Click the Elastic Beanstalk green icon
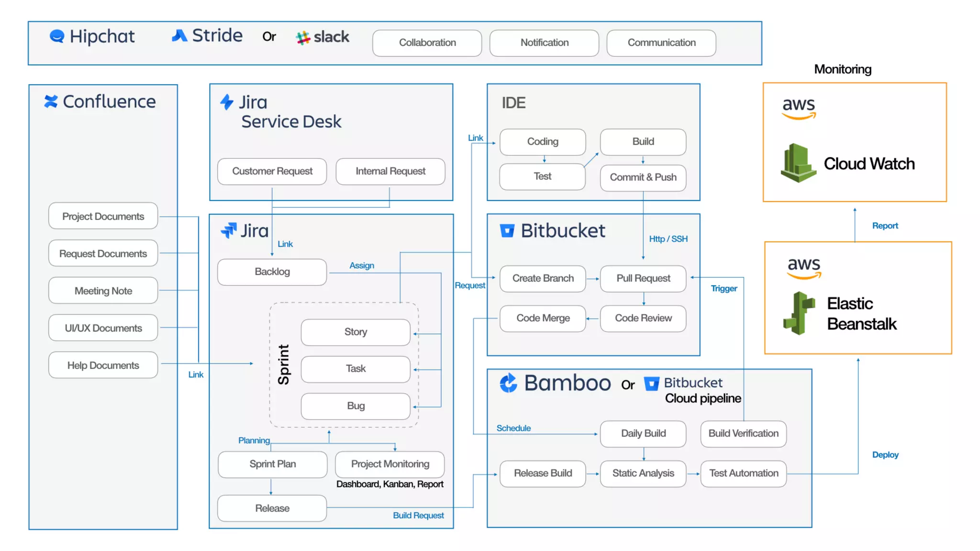This screenshot has height=551, width=980. pos(799,313)
